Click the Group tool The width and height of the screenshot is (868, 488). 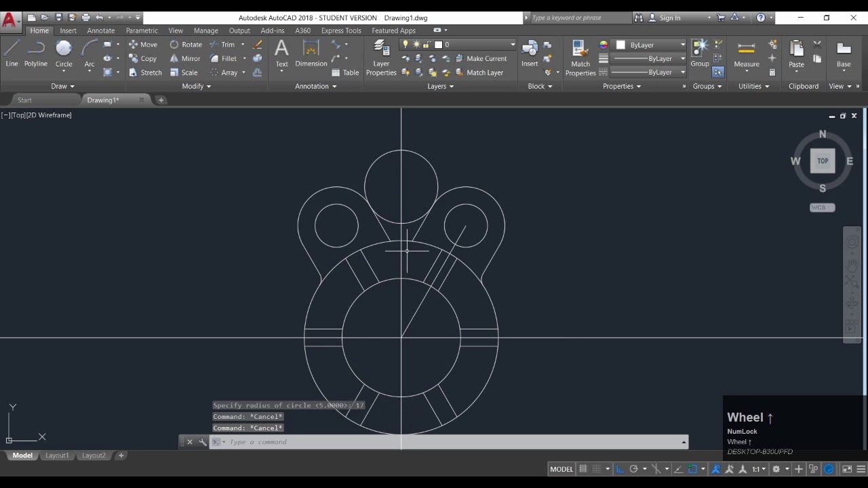pos(700,53)
